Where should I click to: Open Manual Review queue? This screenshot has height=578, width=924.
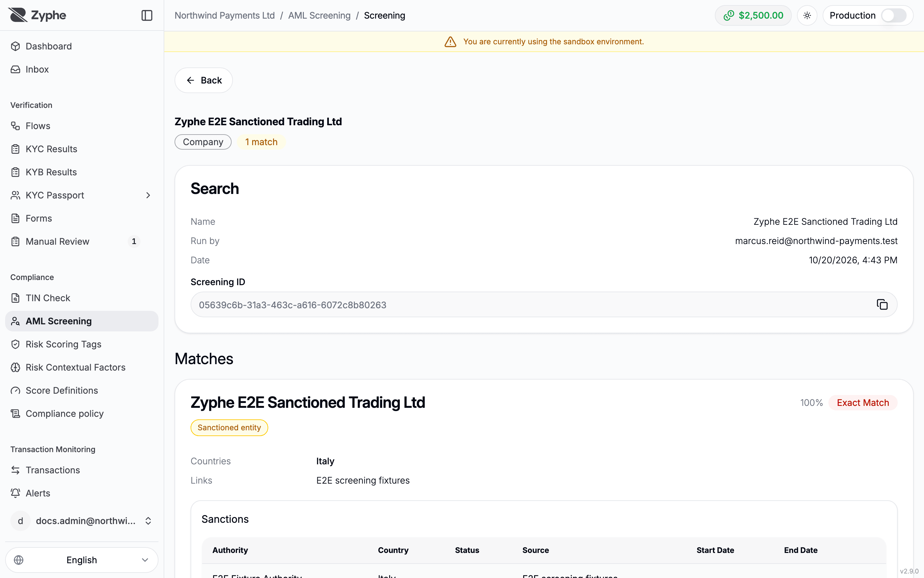(x=82, y=241)
